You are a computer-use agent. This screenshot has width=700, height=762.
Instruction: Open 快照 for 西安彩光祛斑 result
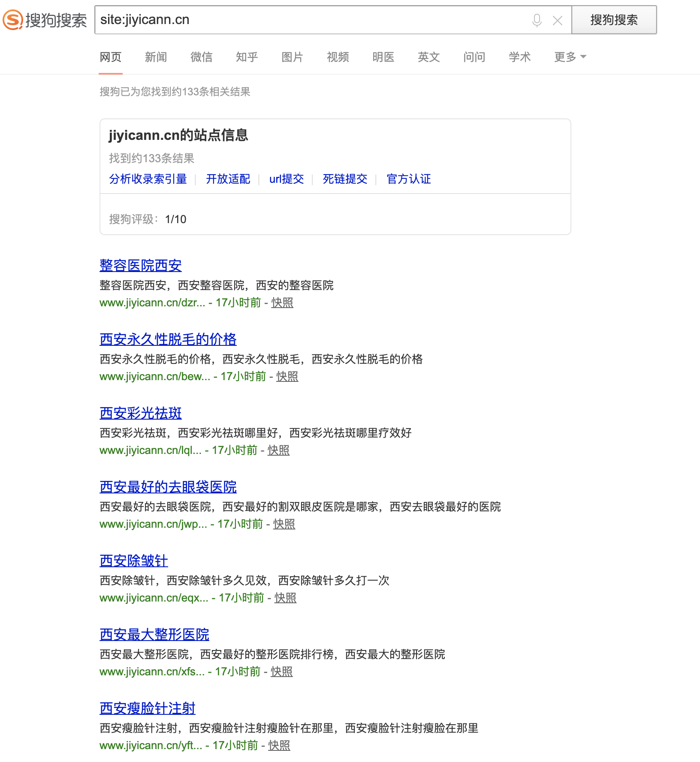pos(279,451)
